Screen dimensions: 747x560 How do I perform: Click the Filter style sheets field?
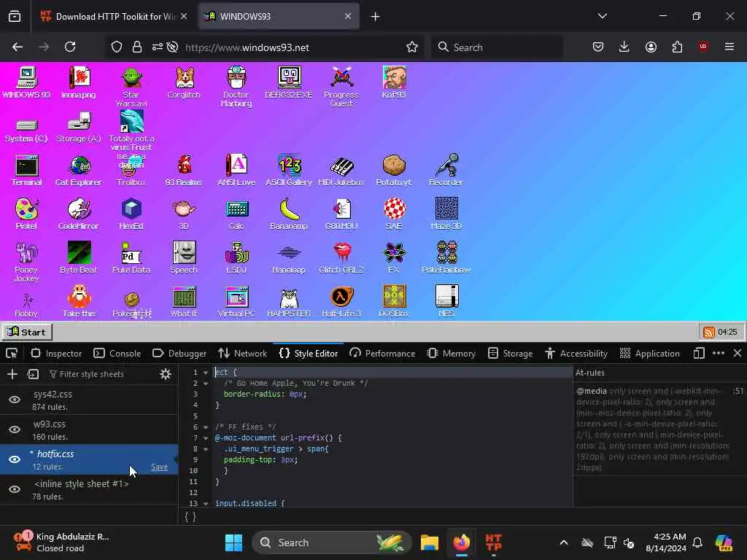tap(102, 374)
